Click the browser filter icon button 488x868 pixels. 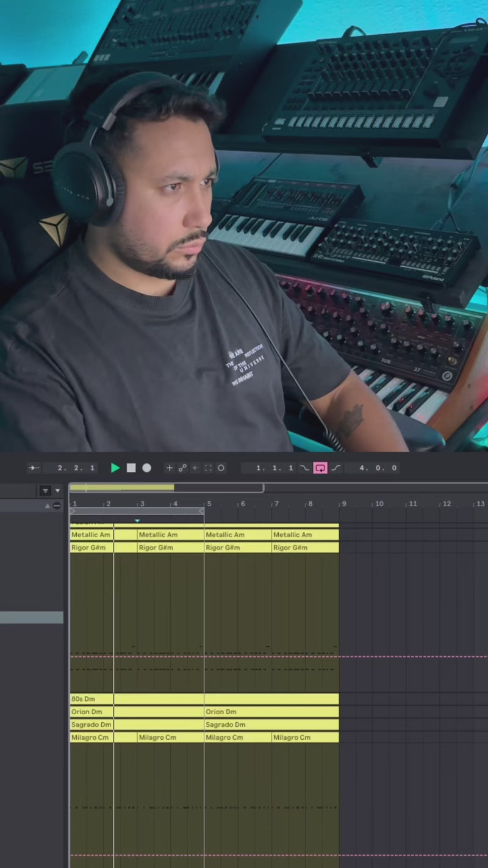point(45,491)
